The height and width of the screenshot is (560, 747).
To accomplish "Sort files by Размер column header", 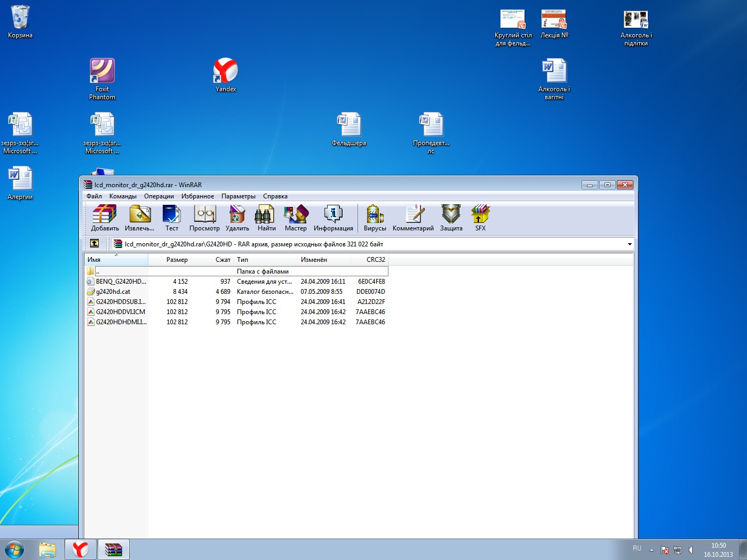I will (176, 260).
